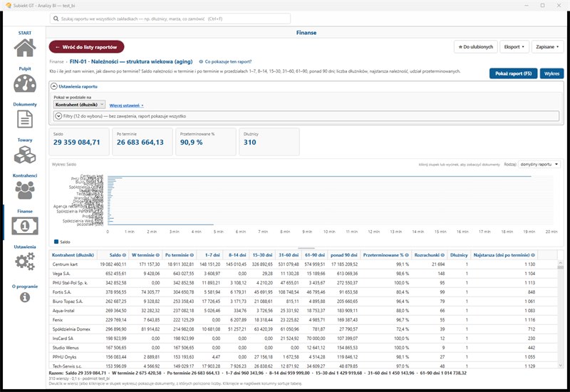Click the Przeterminowane % 90,9 % card
The width and height of the screenshot is (570, 392).
(x=206, y=142)
